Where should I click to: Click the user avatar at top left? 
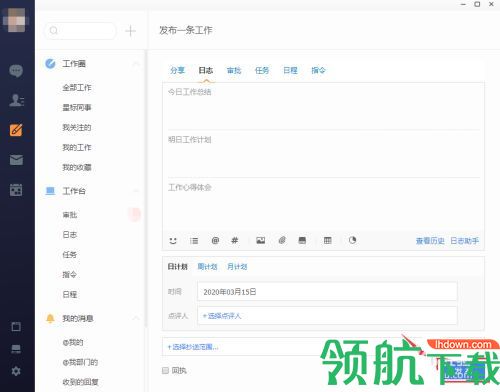coord(16,19)
